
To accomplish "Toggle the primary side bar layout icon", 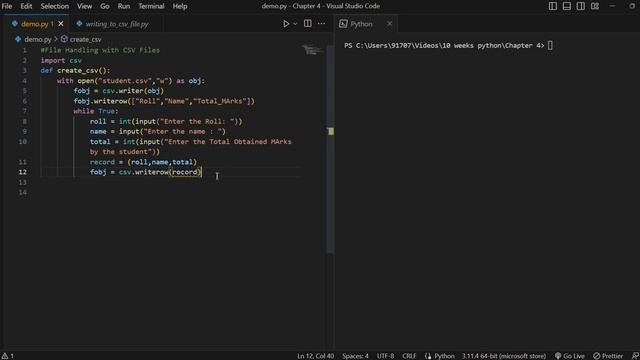I will point(553,6).
